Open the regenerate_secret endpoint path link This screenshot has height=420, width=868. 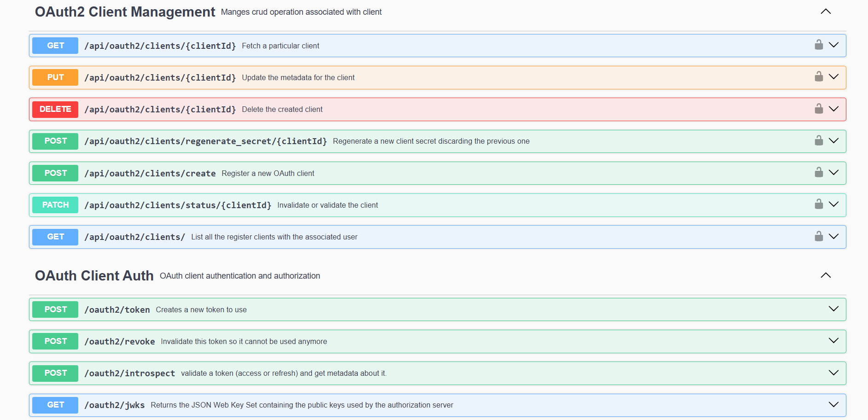(205, 141)
